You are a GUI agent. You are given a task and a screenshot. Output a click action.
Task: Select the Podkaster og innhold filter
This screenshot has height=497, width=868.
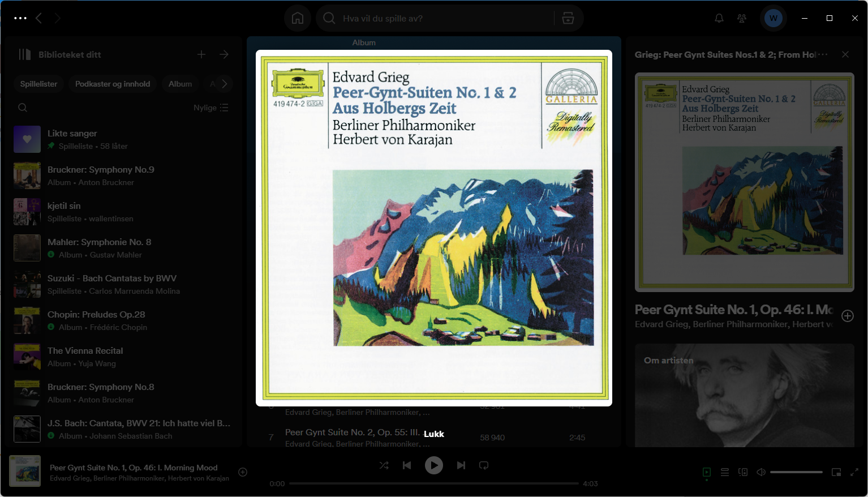click(113, 84)
